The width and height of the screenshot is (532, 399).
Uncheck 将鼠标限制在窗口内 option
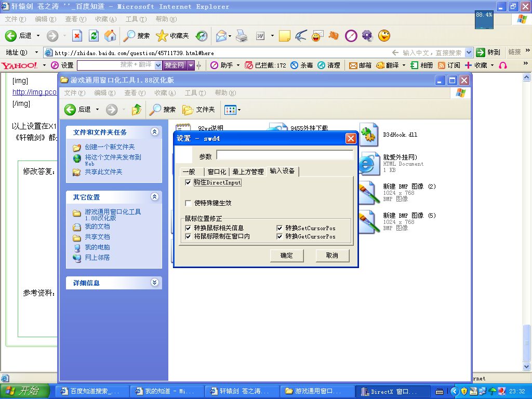tap(189, 236)
